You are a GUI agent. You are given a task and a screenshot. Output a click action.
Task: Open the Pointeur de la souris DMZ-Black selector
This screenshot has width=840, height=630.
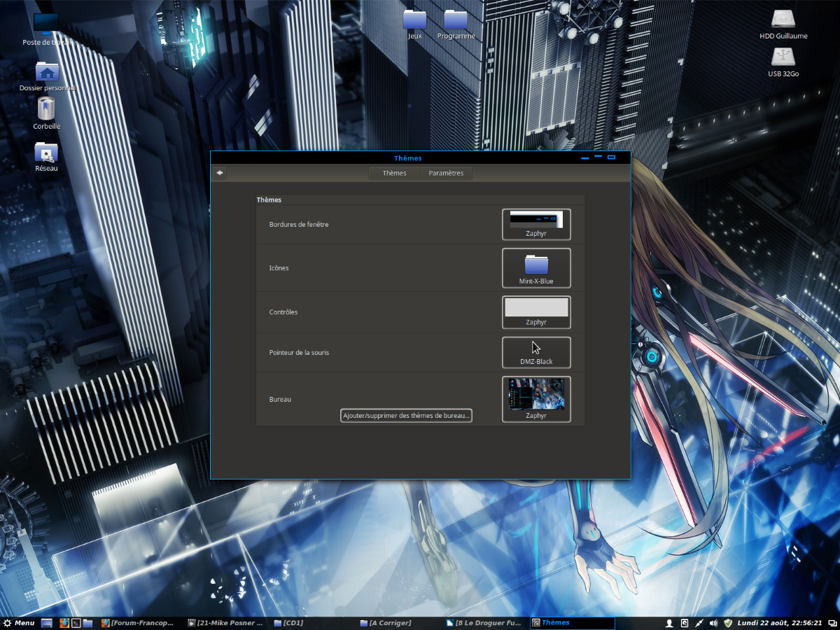(536, 353)
